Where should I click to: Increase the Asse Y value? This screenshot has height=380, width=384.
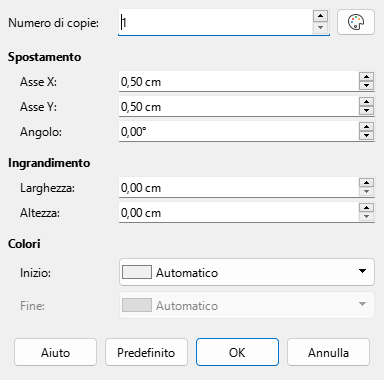[366, 102]
